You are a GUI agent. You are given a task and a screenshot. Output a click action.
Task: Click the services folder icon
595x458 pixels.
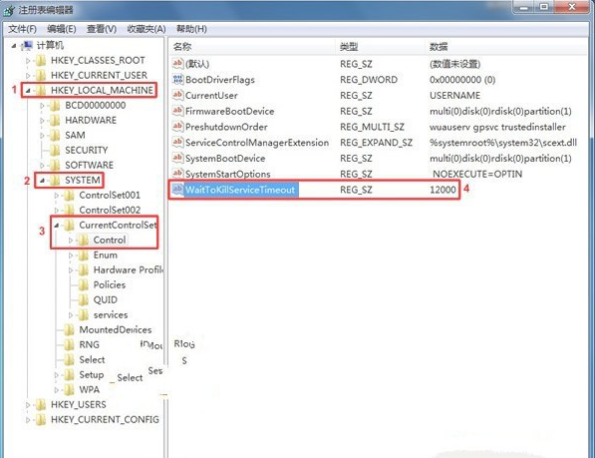coord(83,315)
